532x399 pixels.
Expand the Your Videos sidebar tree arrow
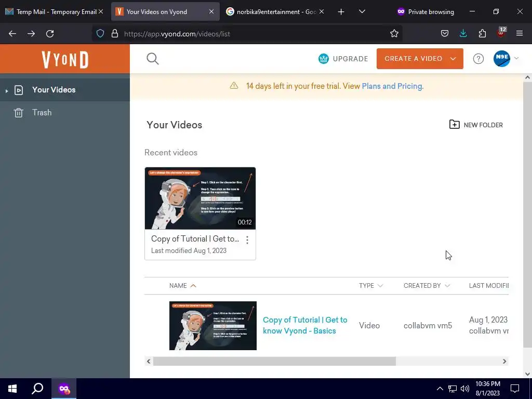[x=6, y=90]
